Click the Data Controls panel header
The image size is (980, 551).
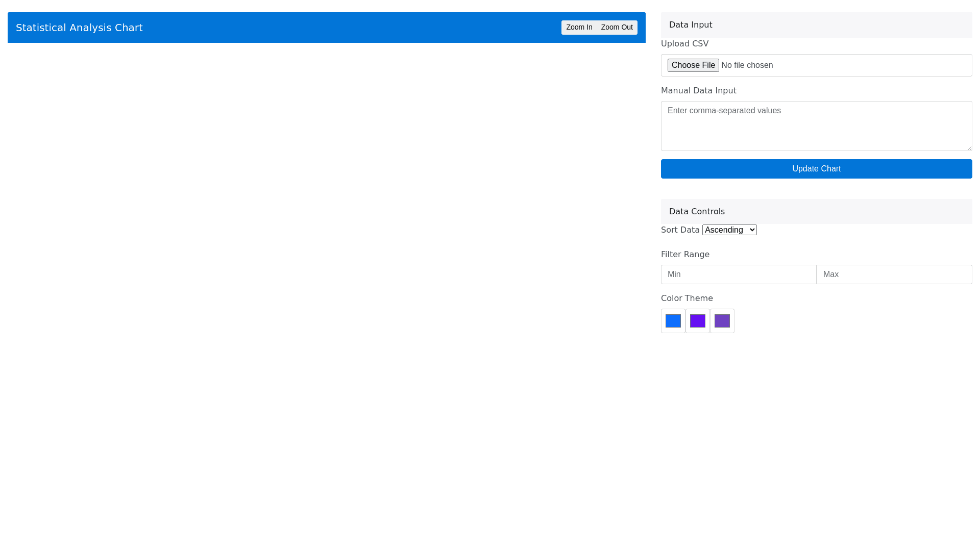tap(816, 212)
